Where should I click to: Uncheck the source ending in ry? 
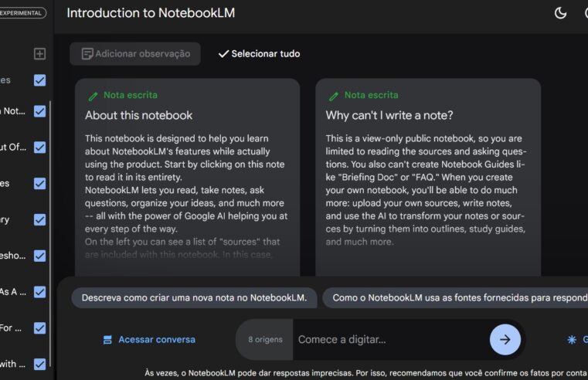(39, 219)
